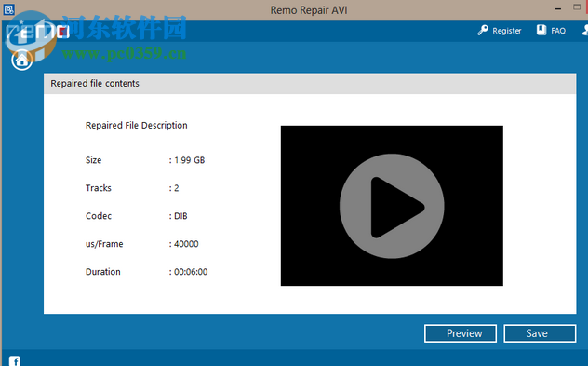Image resolution: width=588 pixels, height=366 pixels.
Task: Click the Tracks label
Action: pos(99,188)
